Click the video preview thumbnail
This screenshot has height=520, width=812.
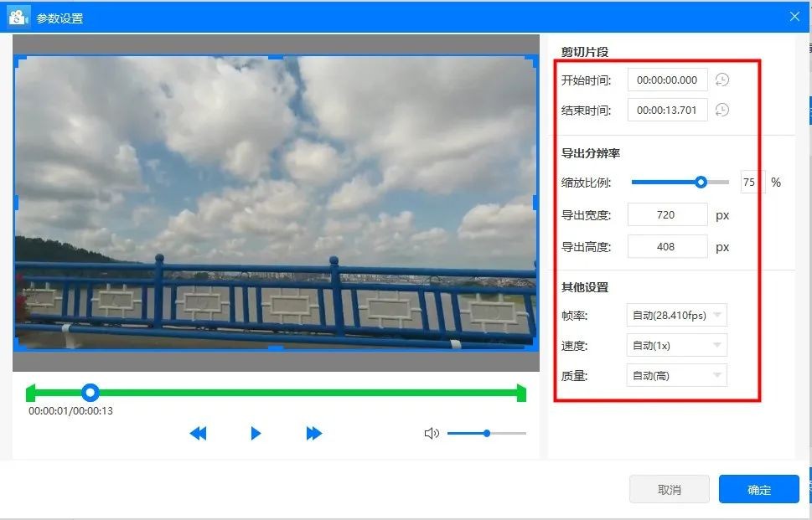point(276,203)
